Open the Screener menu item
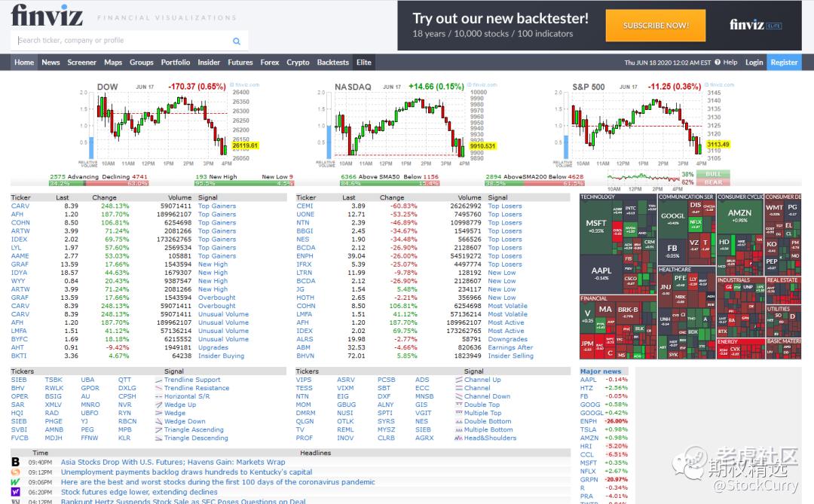The height and width of the screenshot is (504, 814). [81, 63]
